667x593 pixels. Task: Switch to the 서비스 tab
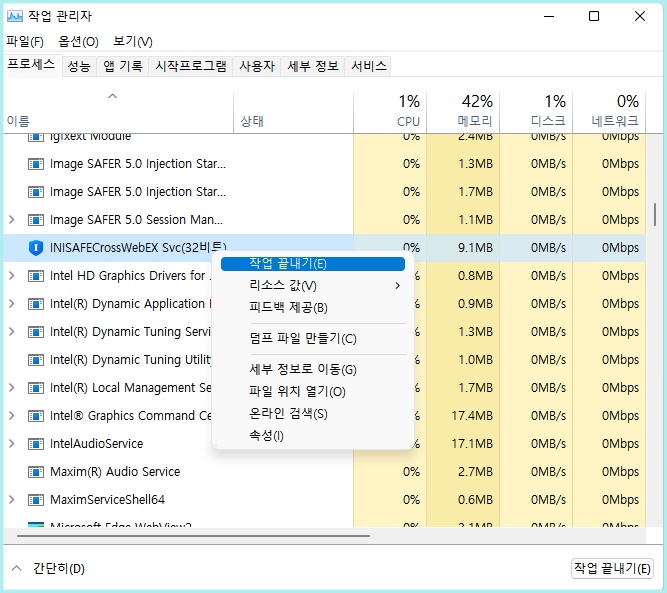point(368,66)
